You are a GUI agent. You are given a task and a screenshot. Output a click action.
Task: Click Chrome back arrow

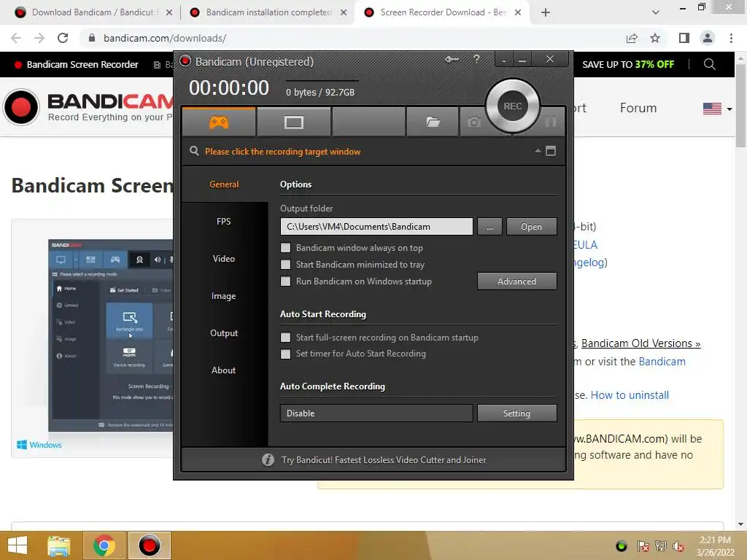click(x=16, y=38)
